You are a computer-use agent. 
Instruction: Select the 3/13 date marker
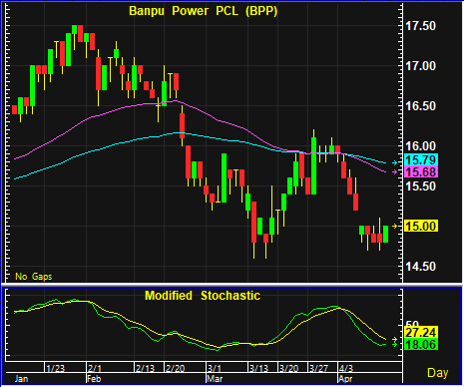[x=259, y=368]
